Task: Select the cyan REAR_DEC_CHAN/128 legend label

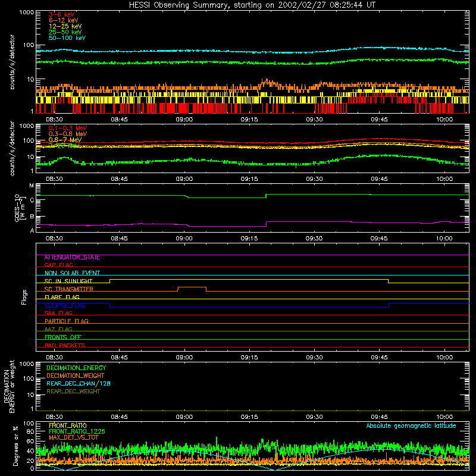Action: click(x=79, y=384)
